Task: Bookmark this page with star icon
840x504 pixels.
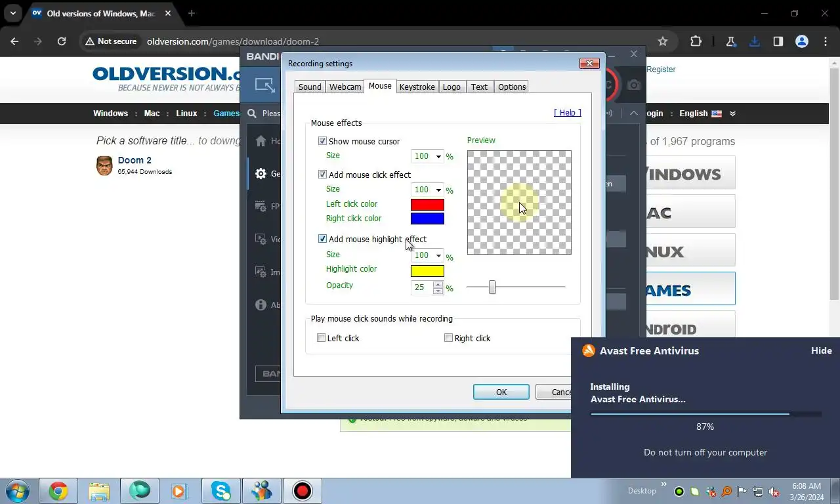Action: coord(663,41)
